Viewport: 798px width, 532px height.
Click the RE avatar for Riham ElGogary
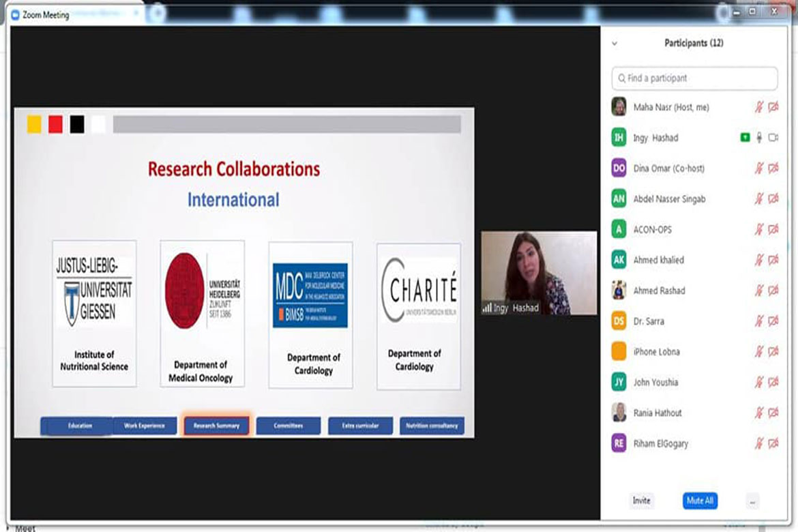click(x=619, y=443)
